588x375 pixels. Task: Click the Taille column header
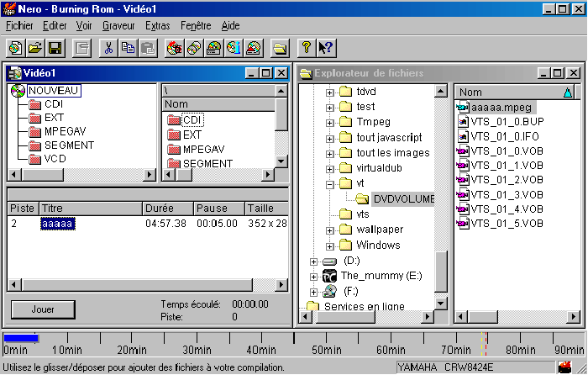click(266, 209)
